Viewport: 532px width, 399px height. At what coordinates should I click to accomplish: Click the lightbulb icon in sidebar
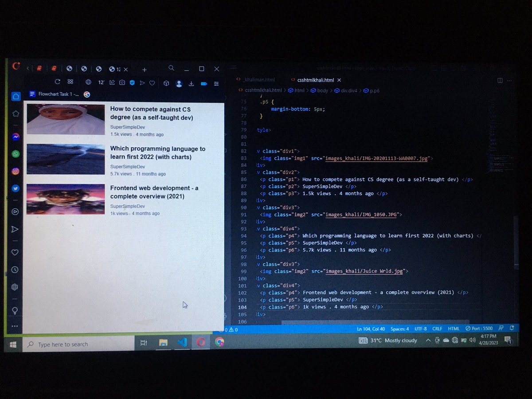click(x=15, y=310)
